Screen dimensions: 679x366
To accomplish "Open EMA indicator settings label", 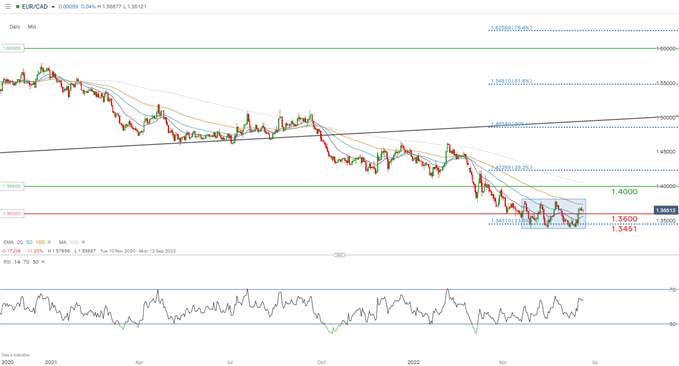I will (8, 242).
